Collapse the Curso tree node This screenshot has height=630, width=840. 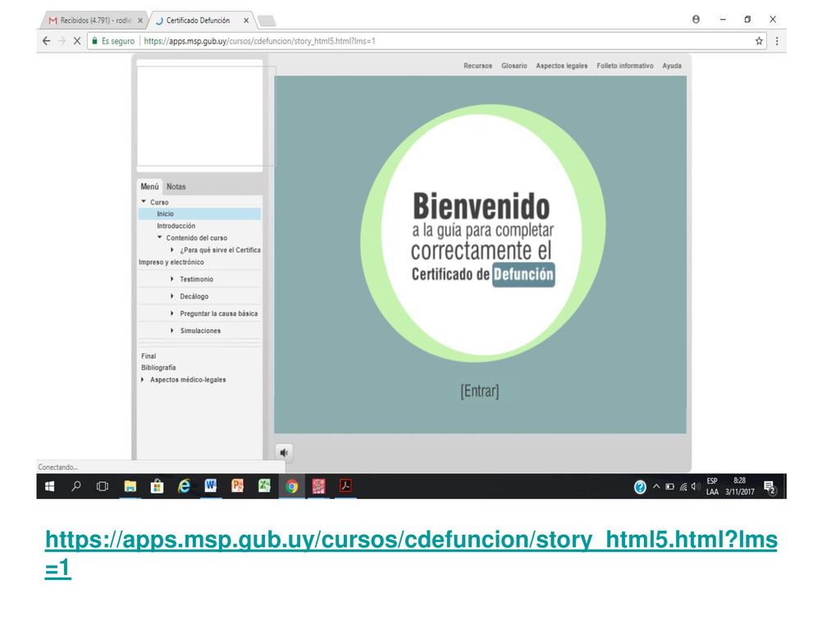(x=144, y=202)
